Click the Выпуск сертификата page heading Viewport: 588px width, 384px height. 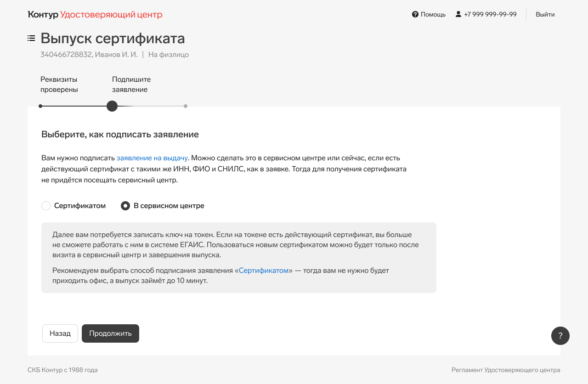(x=113, y=38)
